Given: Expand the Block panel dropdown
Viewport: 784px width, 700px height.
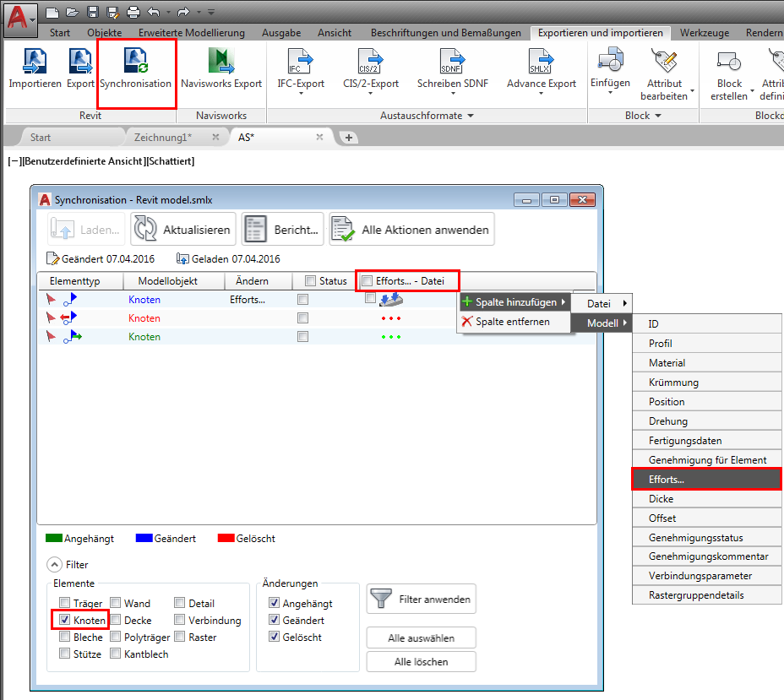Looking at the screenshot, I should (658, 116).
